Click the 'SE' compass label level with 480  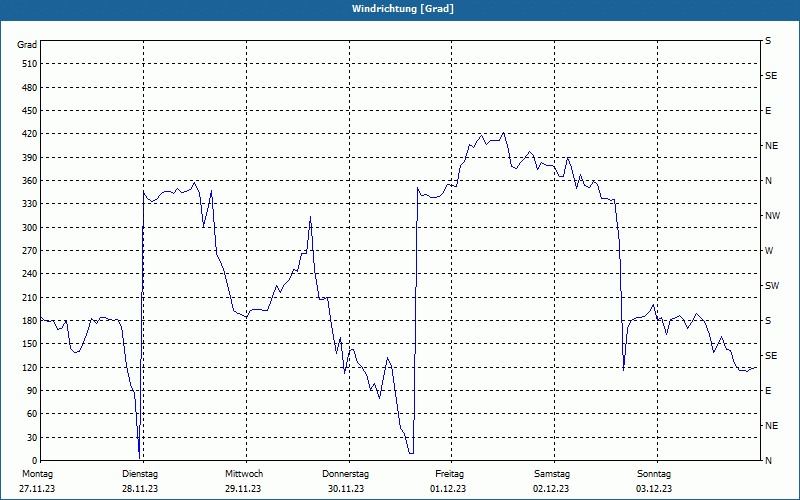click(x=771, y=76)
